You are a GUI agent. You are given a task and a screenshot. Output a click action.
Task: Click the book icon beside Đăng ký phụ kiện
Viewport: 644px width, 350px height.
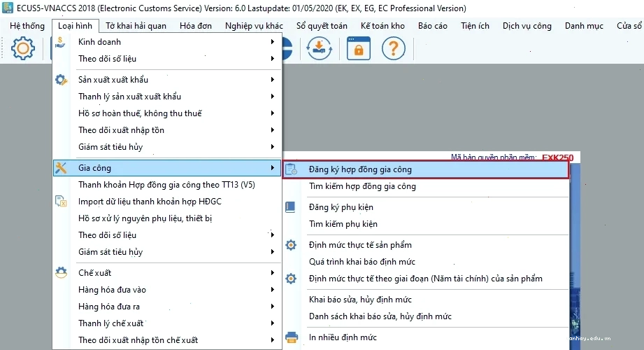coord(290,207)
